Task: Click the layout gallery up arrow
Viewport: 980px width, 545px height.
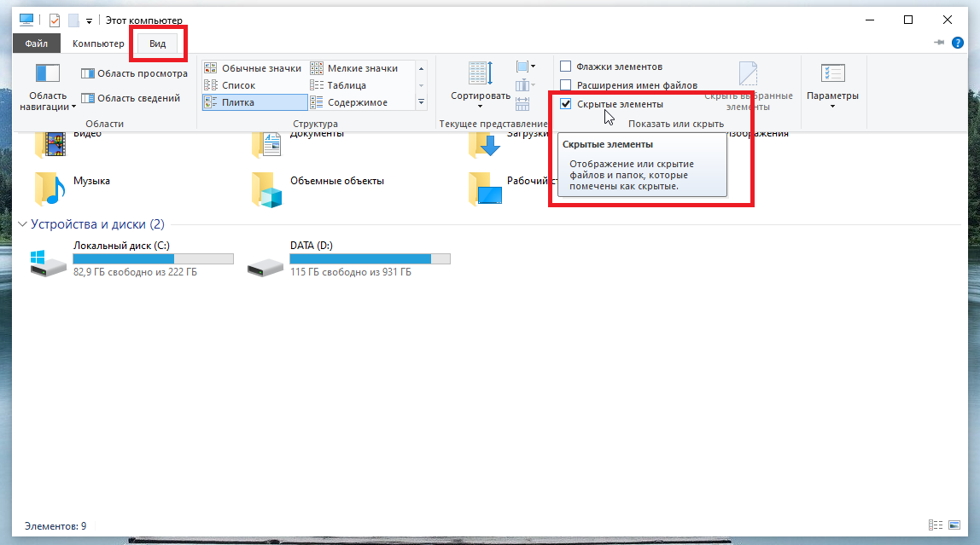Action: click(421, 68)
